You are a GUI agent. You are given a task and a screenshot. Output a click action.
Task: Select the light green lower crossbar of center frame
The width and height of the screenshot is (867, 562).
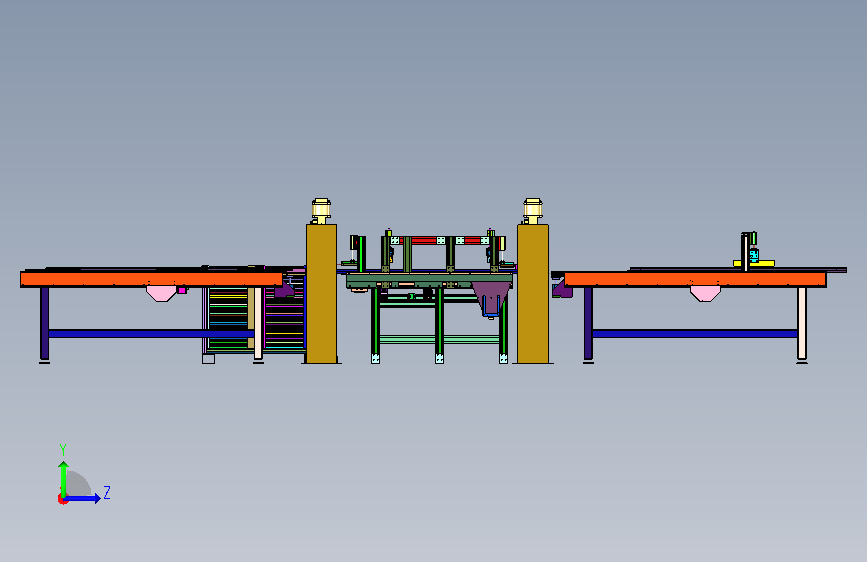[x=440, y=340]
